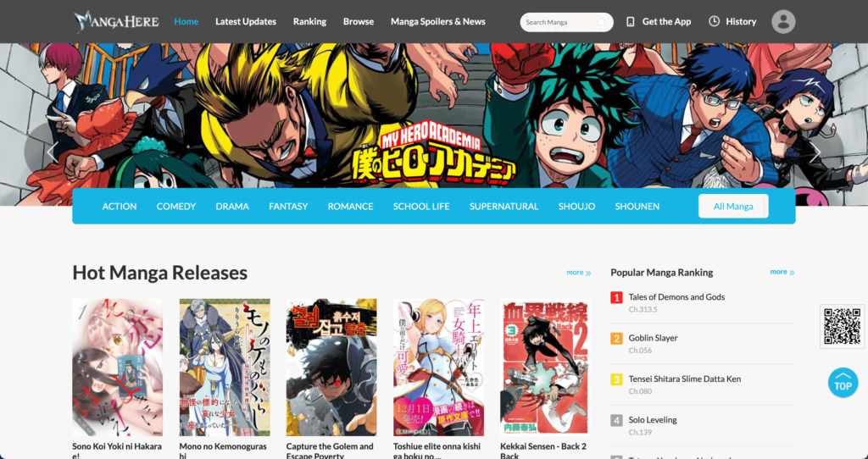Click the QR code image

click(842, 326)
